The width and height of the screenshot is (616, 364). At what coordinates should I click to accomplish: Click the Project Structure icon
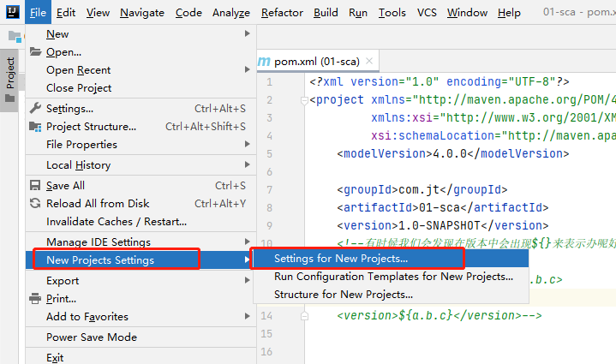coord(35,127)
